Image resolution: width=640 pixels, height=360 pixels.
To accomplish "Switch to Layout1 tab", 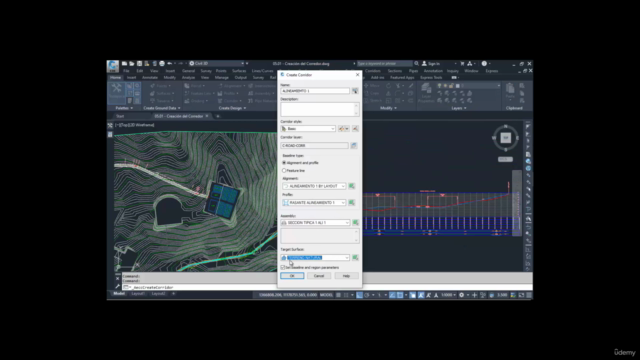I will [138, 294].
